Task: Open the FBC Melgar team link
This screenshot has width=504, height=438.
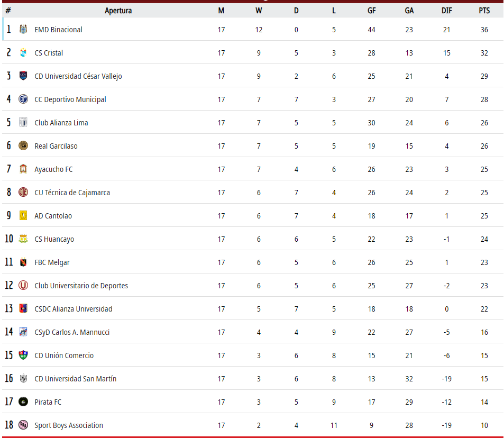Action: click(52, 262)
